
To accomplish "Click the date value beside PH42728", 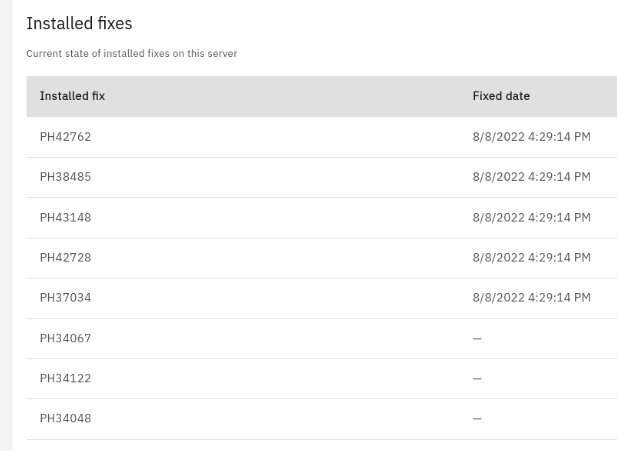I will (531, 258).
